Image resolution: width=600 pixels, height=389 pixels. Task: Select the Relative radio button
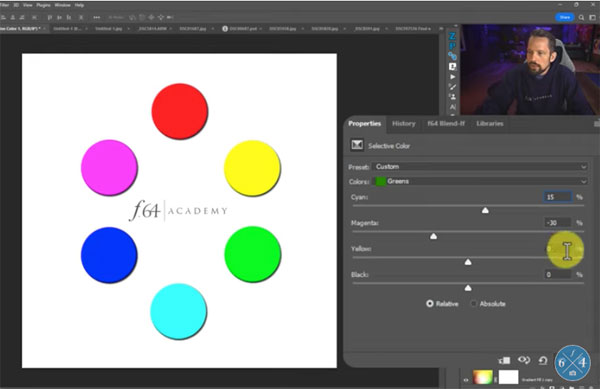tap(430, 303)
